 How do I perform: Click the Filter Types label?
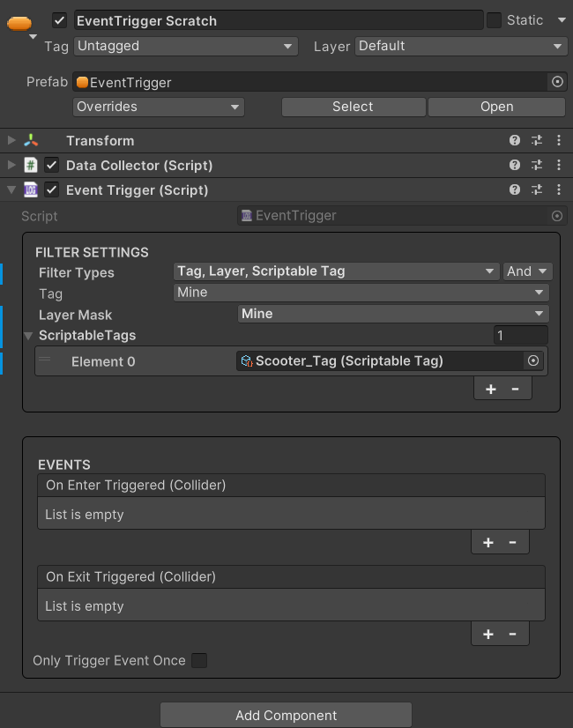(77, 272)
